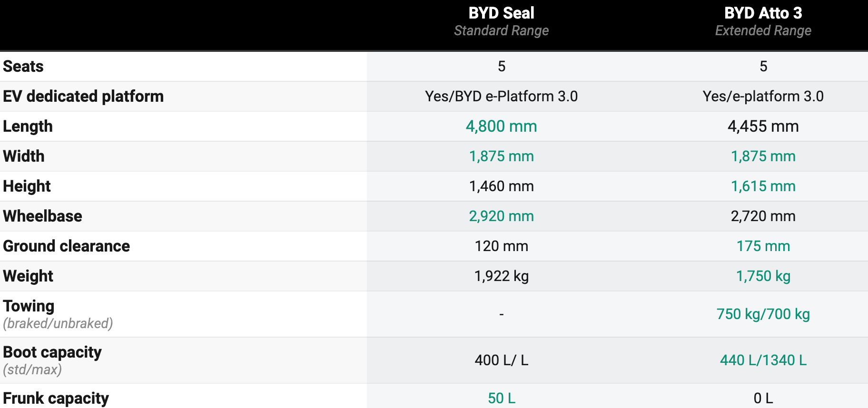Click the EV dedicated platform row label

point(83,97)
